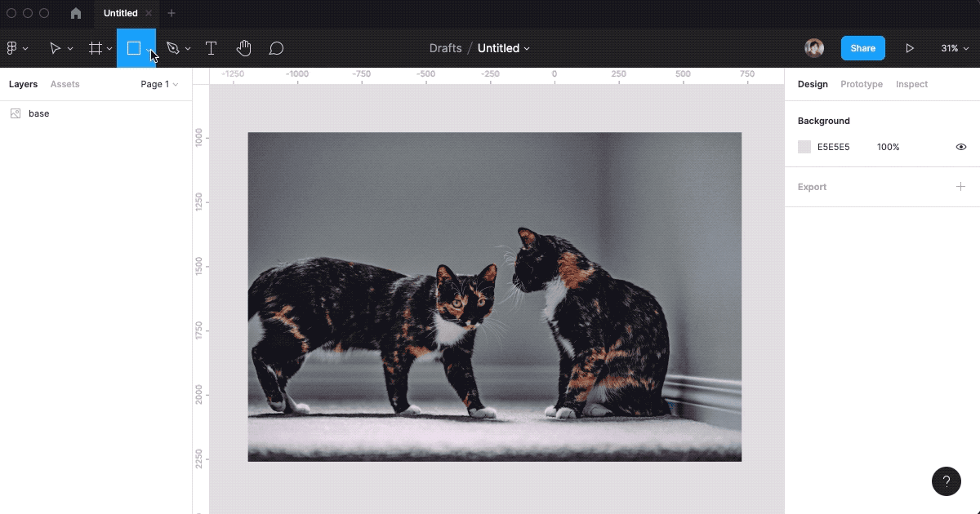The height and width of the screenshot is (514, 980).
Task: Switch to the Assets tab
Action: [65, 84]
